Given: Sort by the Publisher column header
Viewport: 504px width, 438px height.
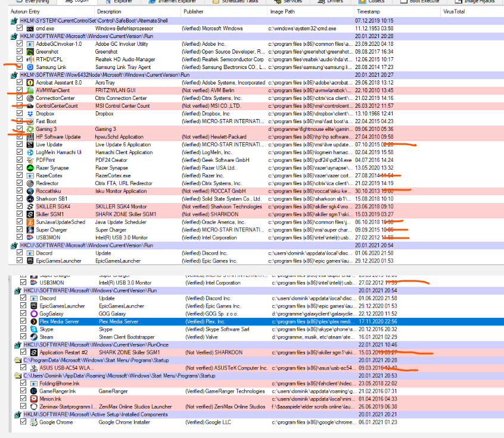Looking at the screenshot, I should tap(224, 11).
